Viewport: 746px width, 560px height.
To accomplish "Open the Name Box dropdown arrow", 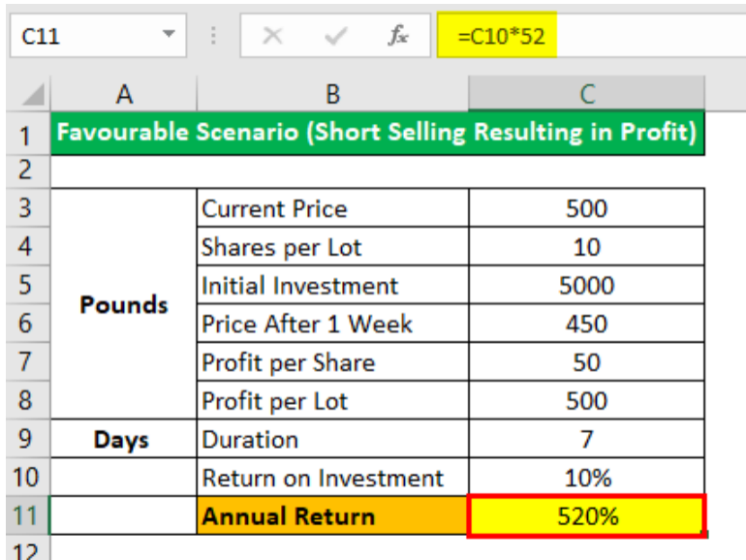I will tap(171, 36).
